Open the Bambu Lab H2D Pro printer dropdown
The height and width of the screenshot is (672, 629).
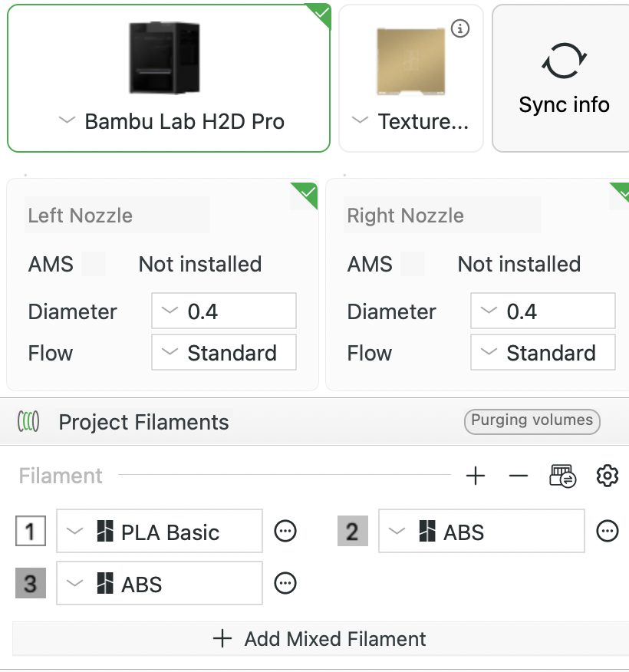(x=67, y=120)
